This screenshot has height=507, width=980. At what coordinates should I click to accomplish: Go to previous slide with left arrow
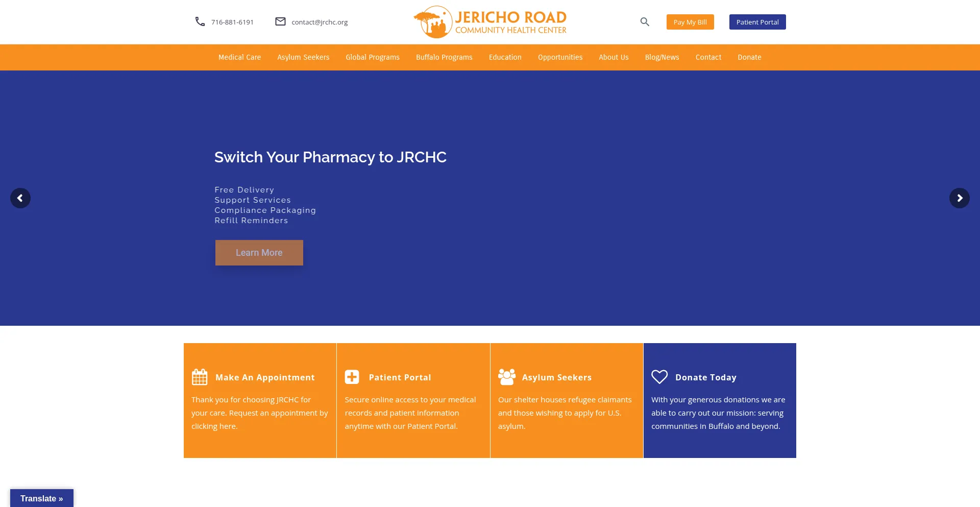(x=20, y=198)
